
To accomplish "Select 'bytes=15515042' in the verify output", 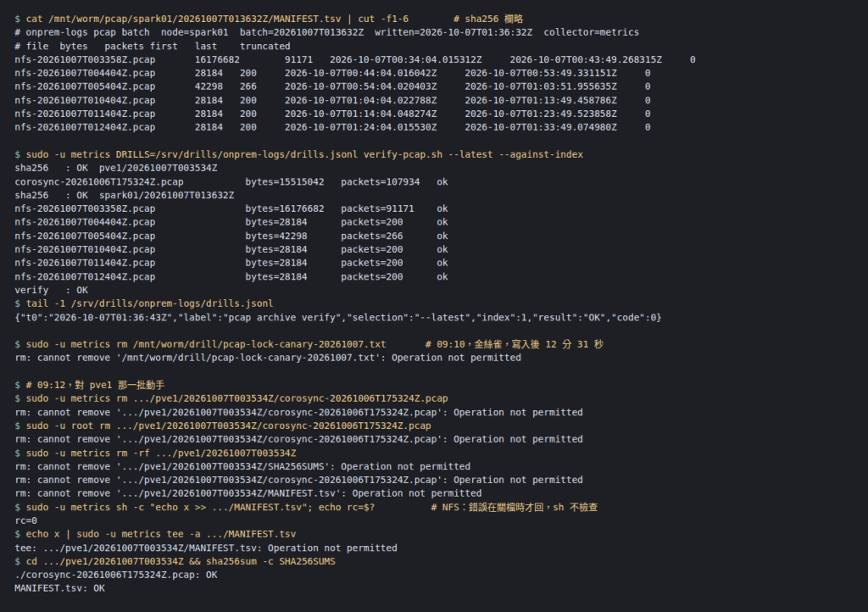I will [285, 181].
